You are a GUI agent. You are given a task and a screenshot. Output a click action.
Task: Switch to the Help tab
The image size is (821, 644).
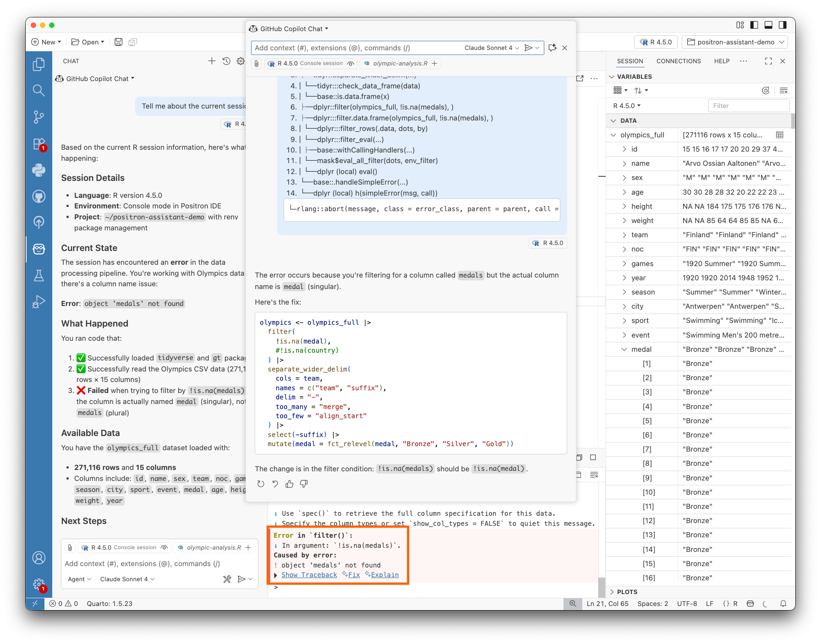tap(722, 61)
